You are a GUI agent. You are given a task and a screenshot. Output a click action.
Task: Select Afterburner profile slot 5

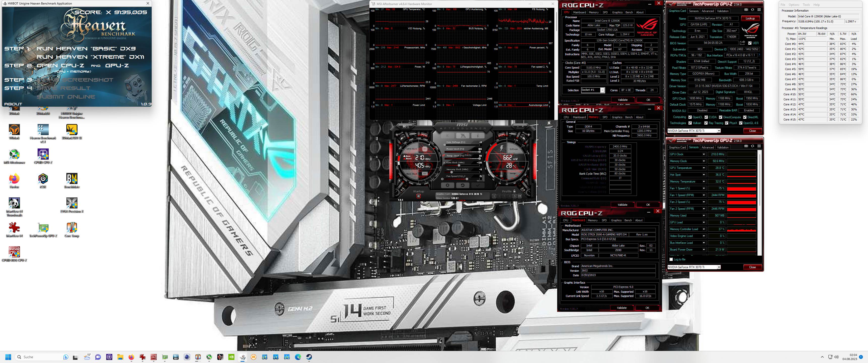tap(514, 196)
